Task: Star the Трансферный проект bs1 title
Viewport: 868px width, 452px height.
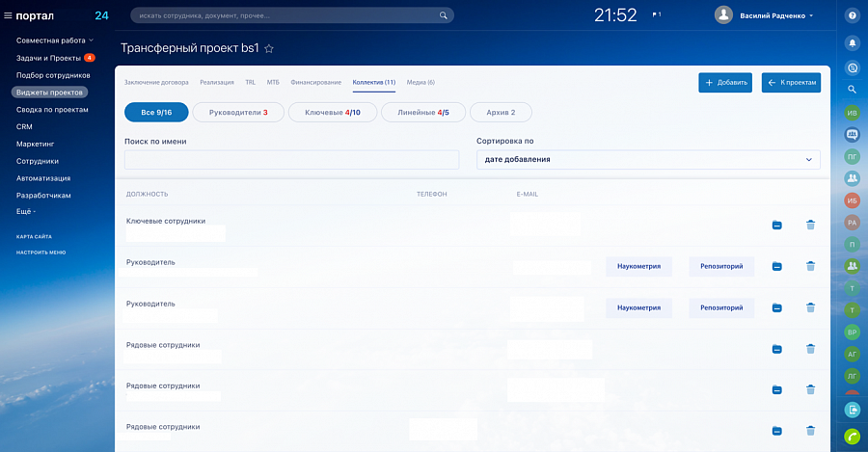Action: pos(269,49)
